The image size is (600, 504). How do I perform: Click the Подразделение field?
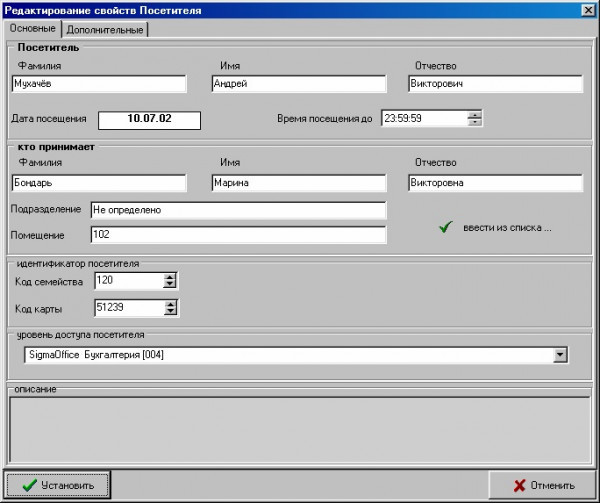[x=237, y=211]
